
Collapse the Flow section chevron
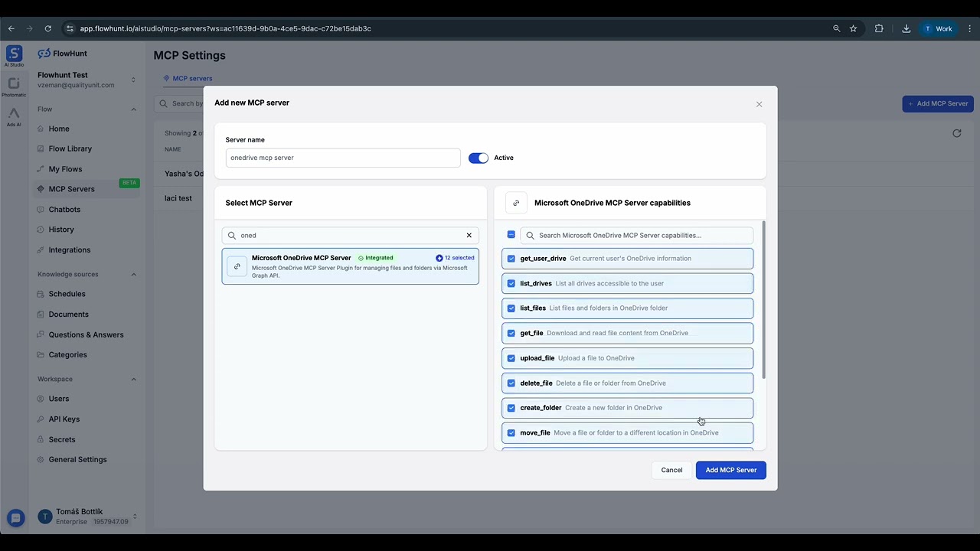coord(133,109)
